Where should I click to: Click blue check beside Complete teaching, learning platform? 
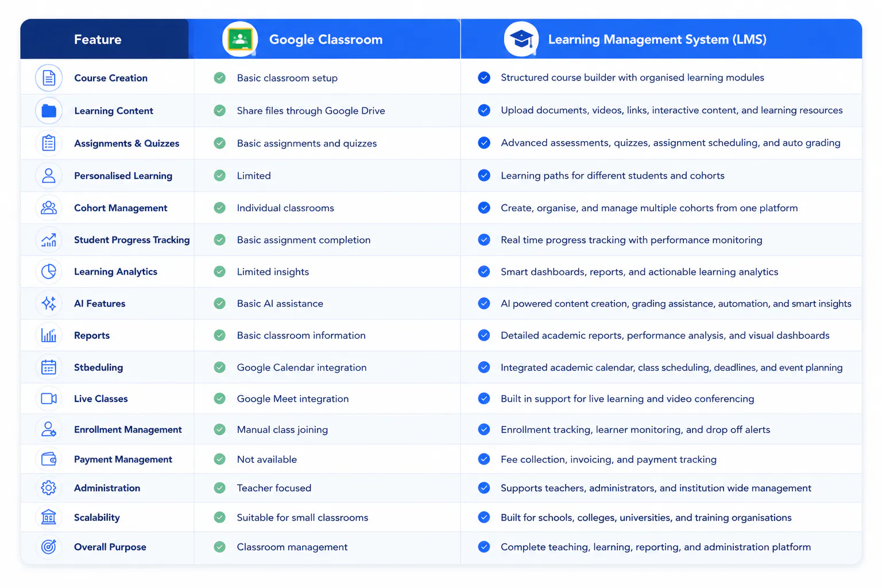click(x=484, y=547)
